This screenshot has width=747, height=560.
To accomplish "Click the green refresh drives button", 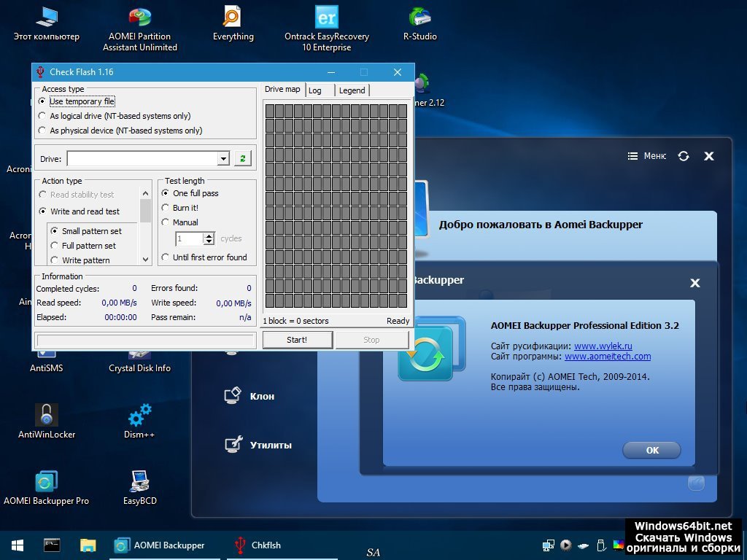I will pyautogui.click(x=241, y=158).
